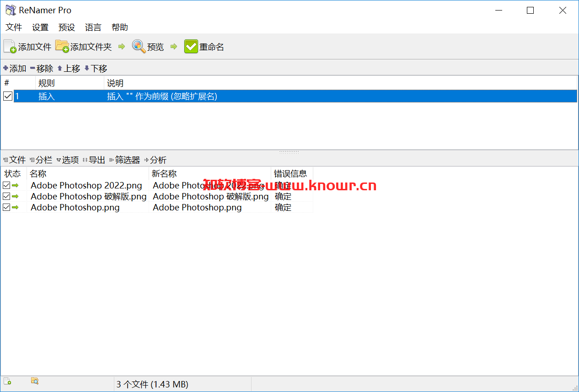Click the status bar add-file page icon
Viewport: 579px width, 392px height.
pos(7,381)
